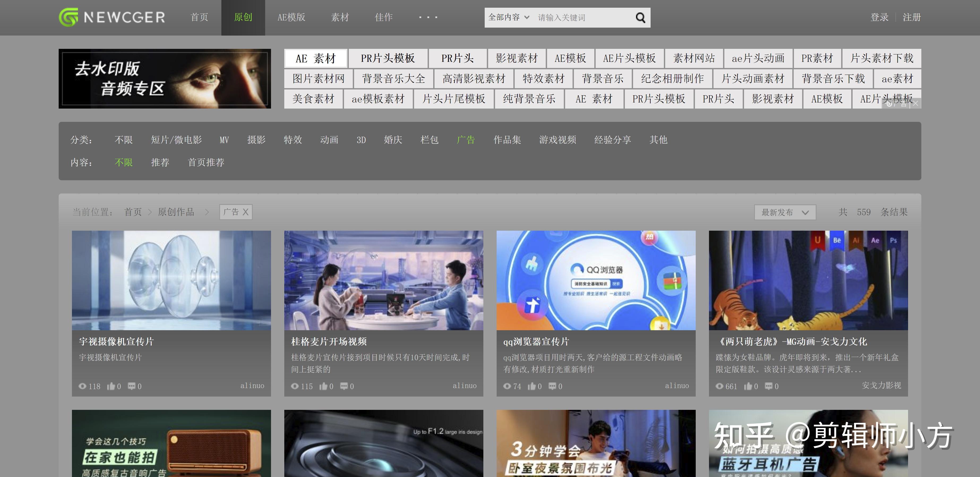Remove the 广告 filter tag

(x=246, y=212)
